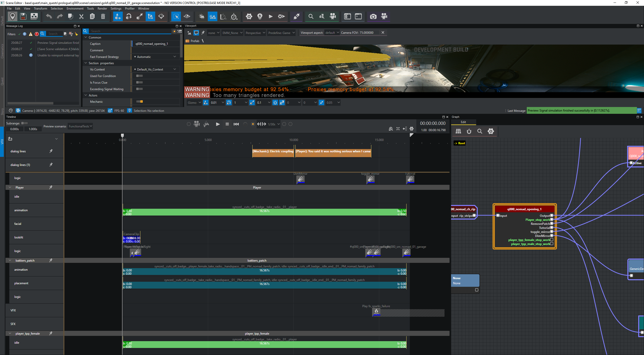Open the Preview scenario FunctionalTests dropdown
Viewport: 644px width, 355px height.
(x=80, y=126)
